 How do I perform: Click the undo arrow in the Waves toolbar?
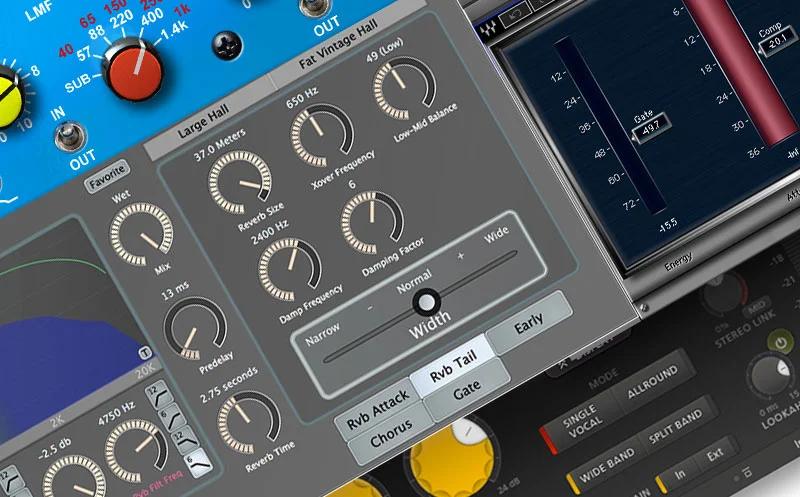tap(514, 16)
